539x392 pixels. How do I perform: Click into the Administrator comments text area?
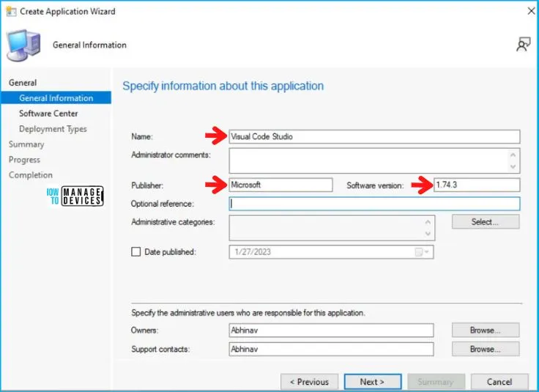click(x=374, y=160)
